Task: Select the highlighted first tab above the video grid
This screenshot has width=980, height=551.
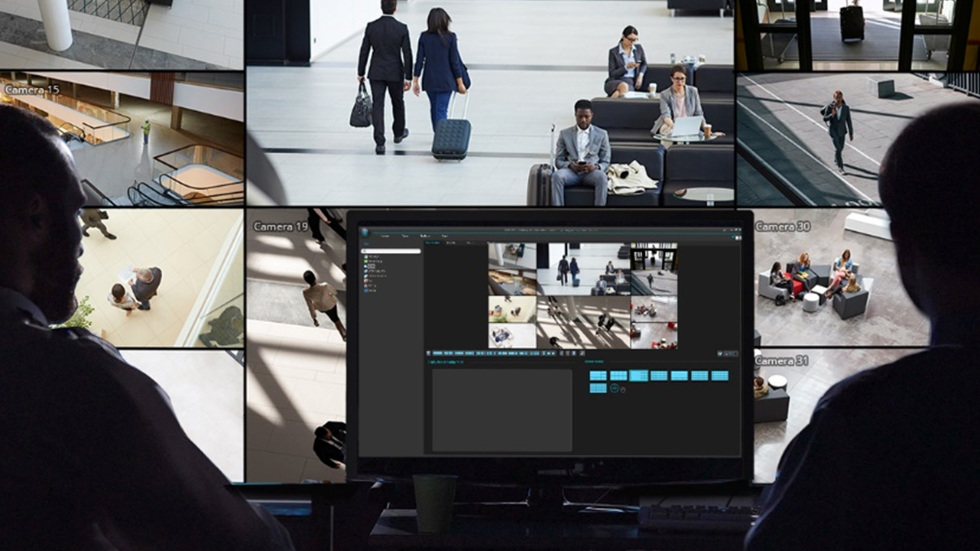Action: 432,243
